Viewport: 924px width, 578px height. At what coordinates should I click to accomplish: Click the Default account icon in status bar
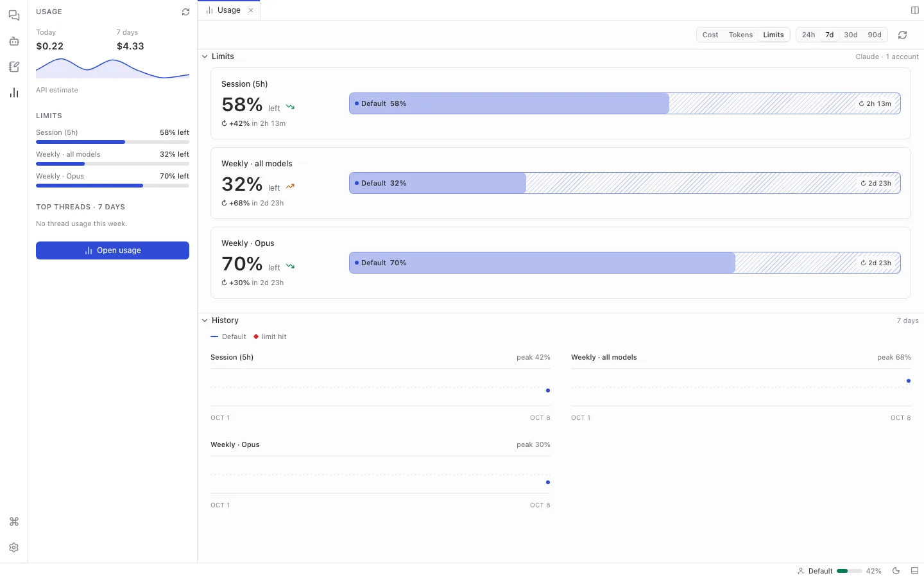[801, 571]
